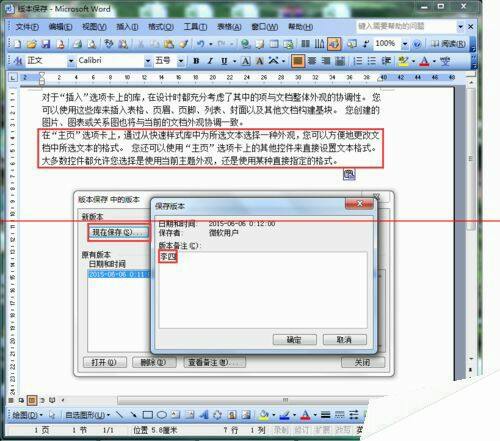Select the Format Painter brush
500x441 pixels.
183,44
